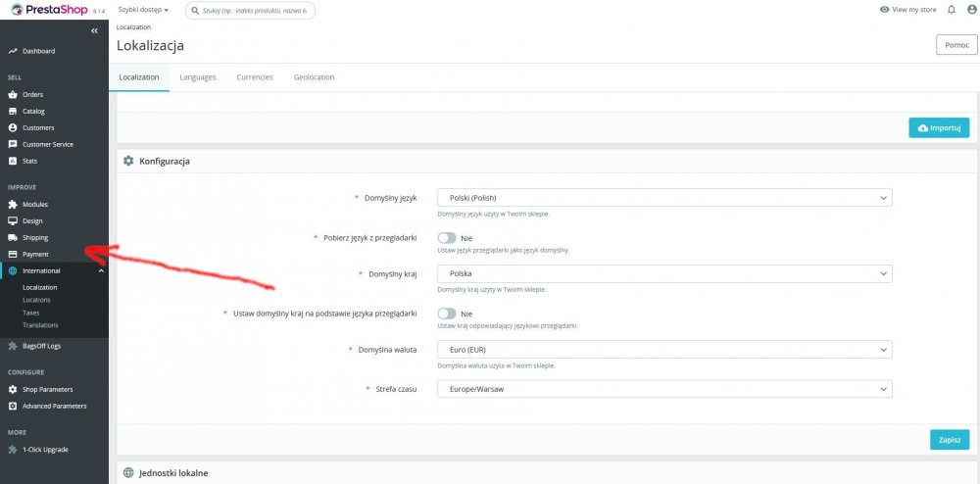The image size is (980, 484).
Task: Open Strefa czasu Europe/Warsaw dropdown
Action: point(664,388)
